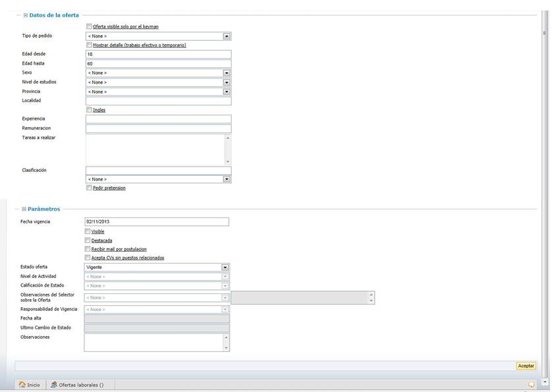Click the Fecha vigencia date field
Screen dimensions: 552x392
[x=156, y=222]
